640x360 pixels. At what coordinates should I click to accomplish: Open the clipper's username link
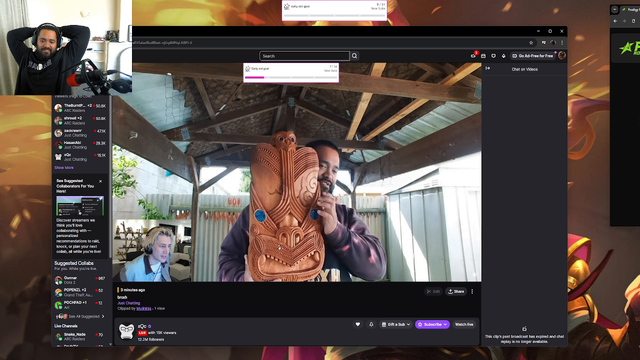coord(144,309)
